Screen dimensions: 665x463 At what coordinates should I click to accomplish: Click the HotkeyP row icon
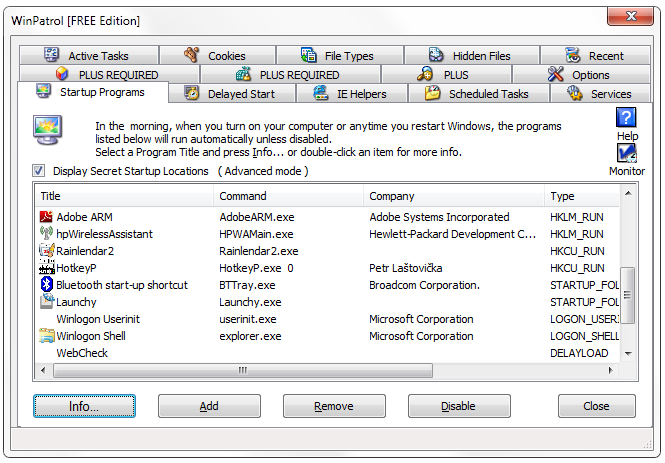pos(47,267)
